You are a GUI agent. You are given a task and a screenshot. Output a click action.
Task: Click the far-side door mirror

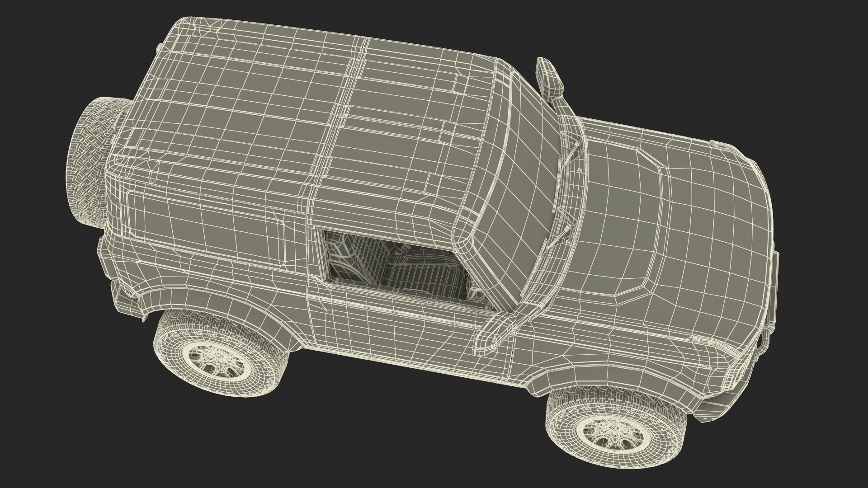(550, 78)
